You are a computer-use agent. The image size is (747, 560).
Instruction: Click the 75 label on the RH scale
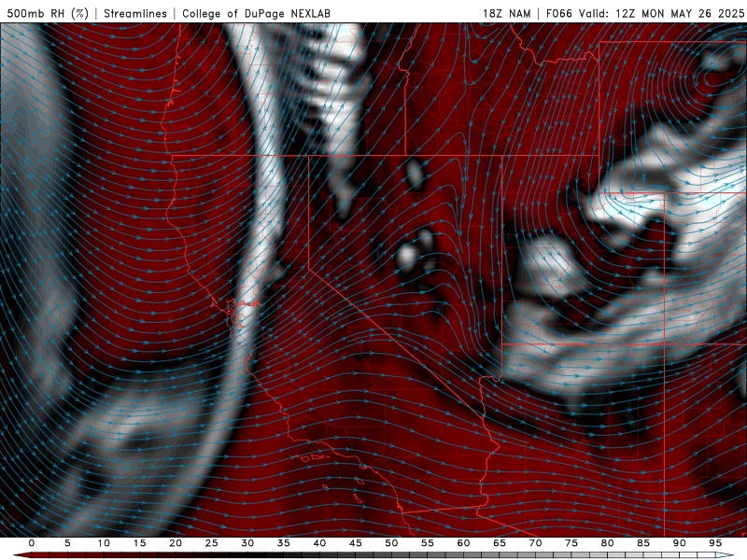pyautogui.click(x=571, y=543)
